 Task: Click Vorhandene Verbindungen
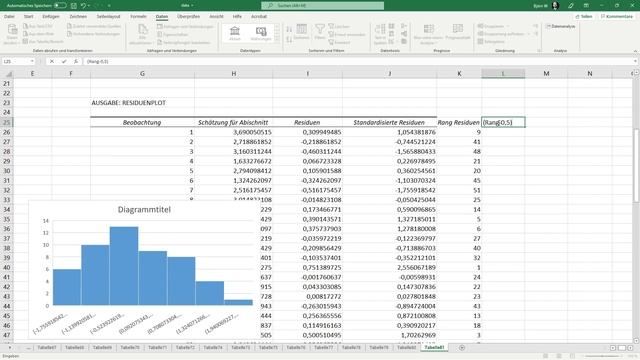pyautogui.click(x=93, y=34)
